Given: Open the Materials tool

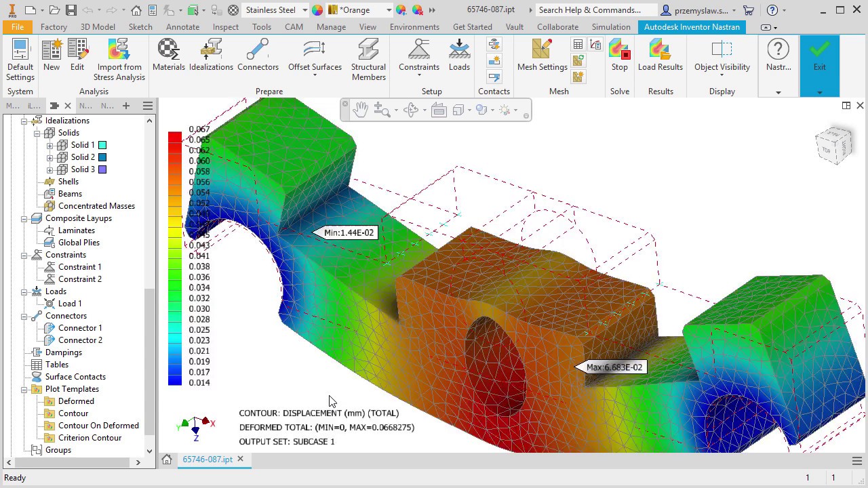Looking at the screenshot, I should point(168,56).
